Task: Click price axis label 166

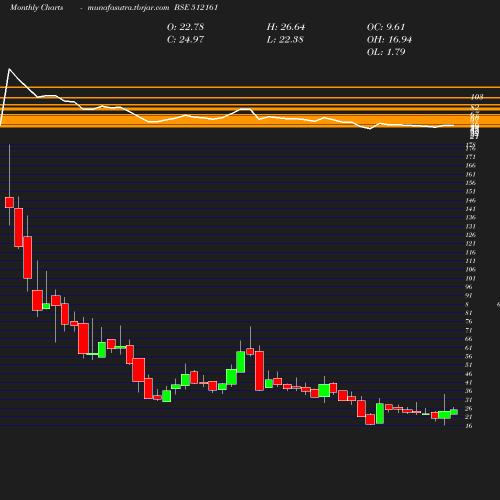Action: (x=470, y=165)
